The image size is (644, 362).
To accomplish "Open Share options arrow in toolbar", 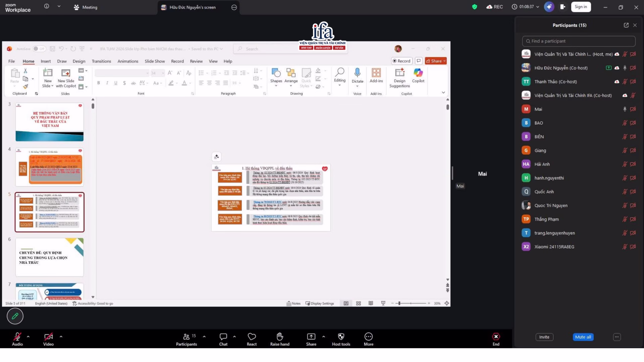I will click(324, 336).
